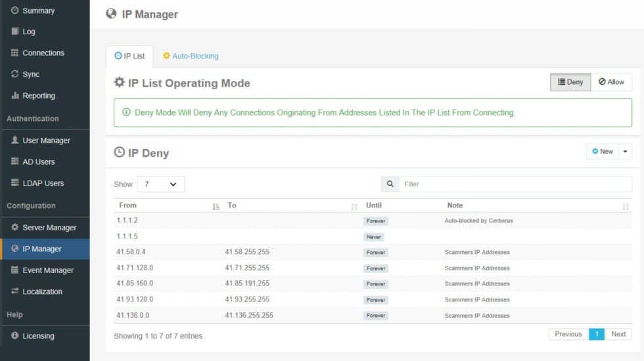Screen dimensions: 644x361
Task: Click the Event Manager calendar icon
Action: click(x=15, y=270)
